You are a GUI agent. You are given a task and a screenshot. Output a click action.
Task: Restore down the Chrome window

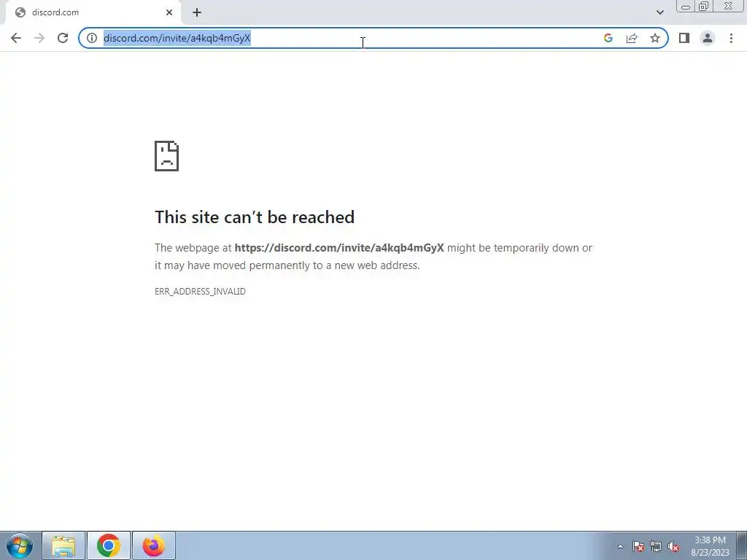coord(703,6)
